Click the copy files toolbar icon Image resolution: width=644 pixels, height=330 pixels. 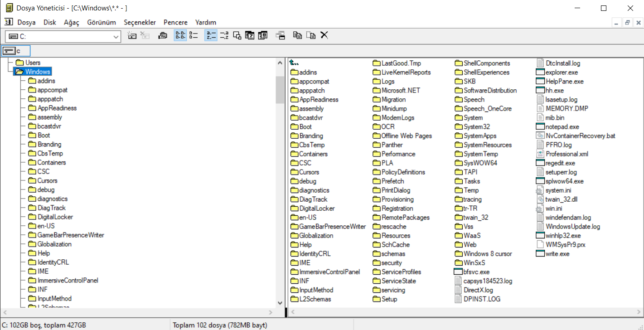[x=297, y=35]
